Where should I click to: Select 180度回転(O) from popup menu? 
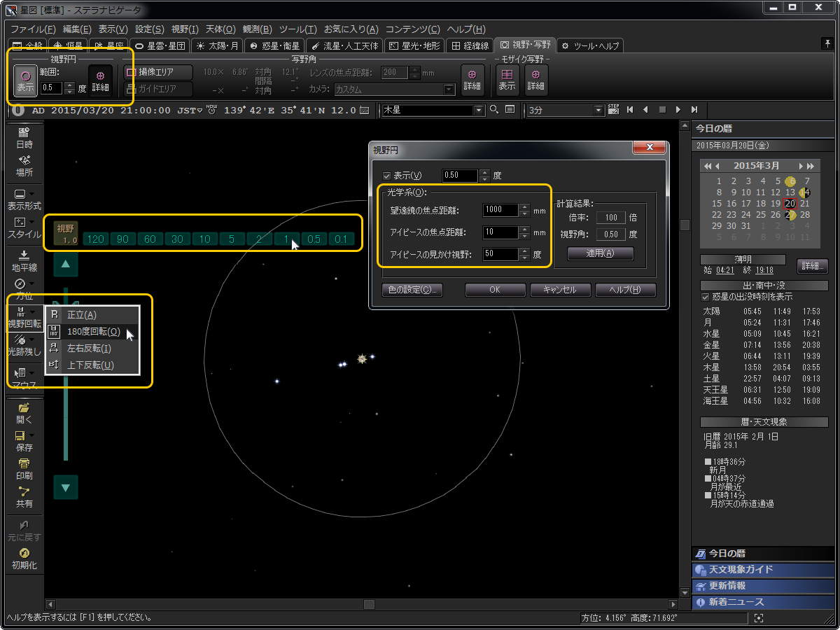coord(92,332)
